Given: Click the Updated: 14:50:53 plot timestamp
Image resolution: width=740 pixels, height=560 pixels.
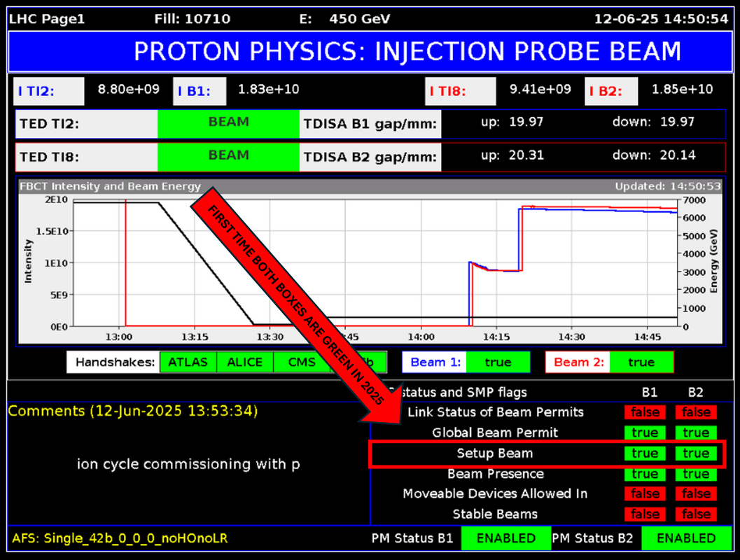Looking at the screenshot, I should coord(668,186).
